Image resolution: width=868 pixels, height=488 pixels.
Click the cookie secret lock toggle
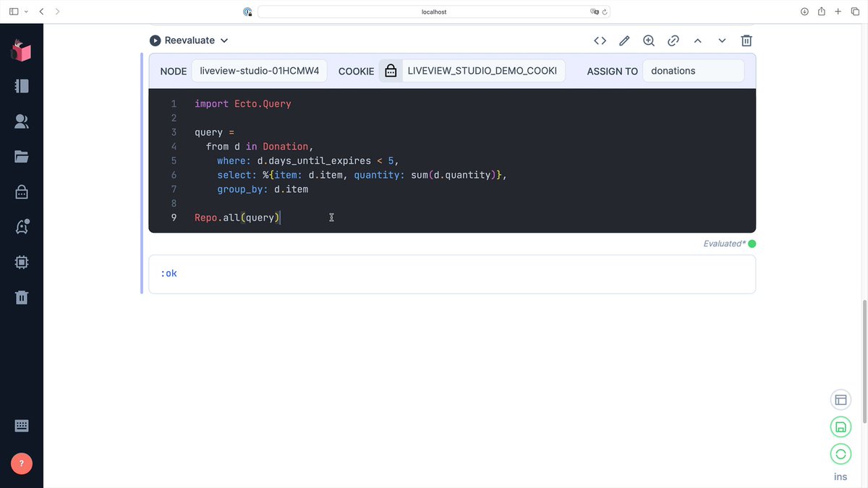(391, 71)
